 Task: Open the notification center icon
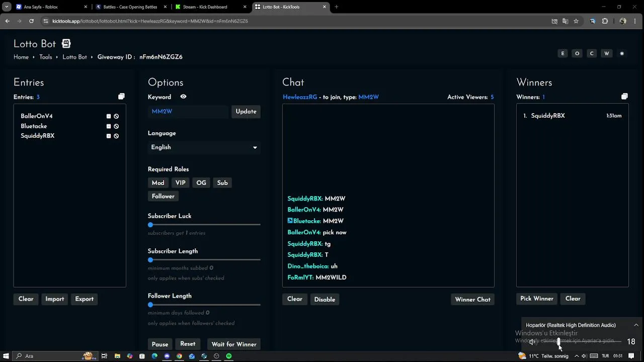[631, 356]
